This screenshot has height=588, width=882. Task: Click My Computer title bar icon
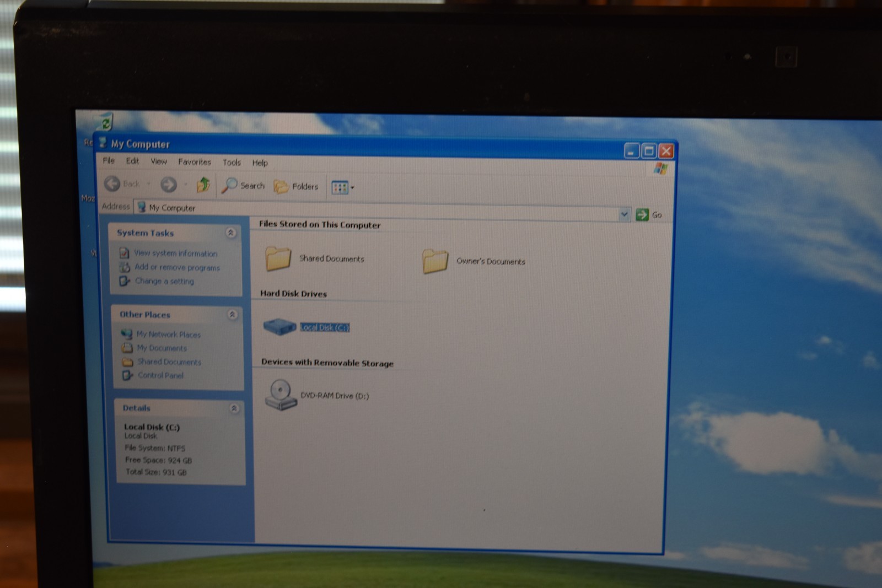[x=103, y=143]
